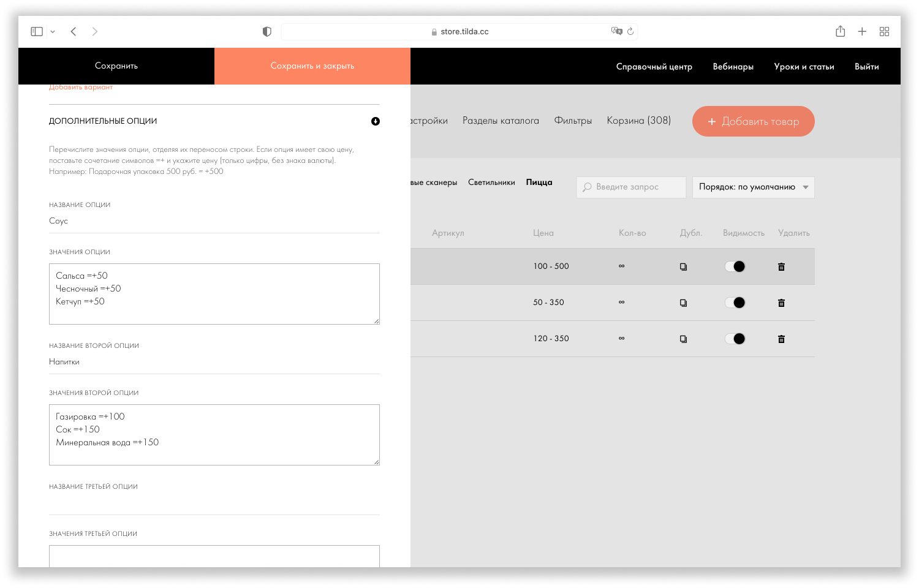Click Сохранить и закрыть button
Image resolution: width=919 pixels, height=588 pixels.
[312, 66]
